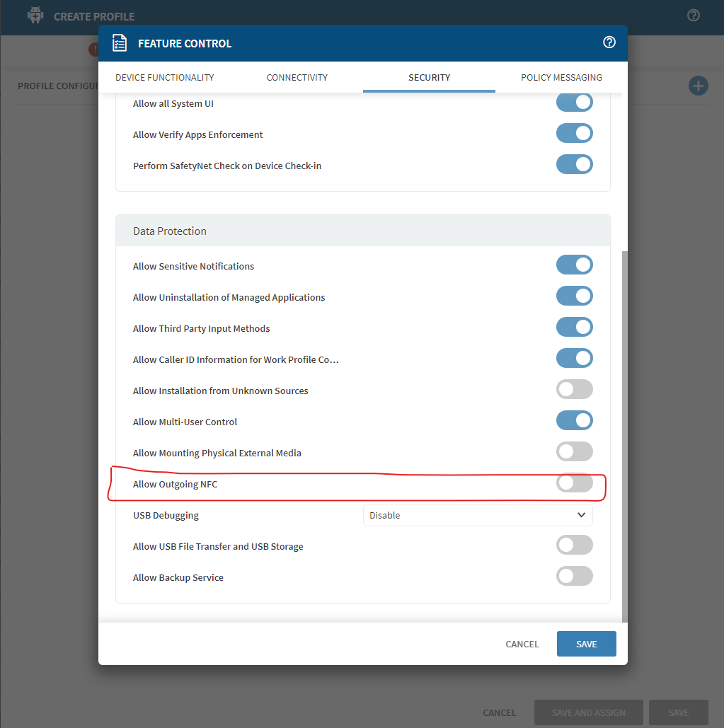724x728 pixels.
Task: Open the USB Debugging dropdown
Action: coord(478,515)
